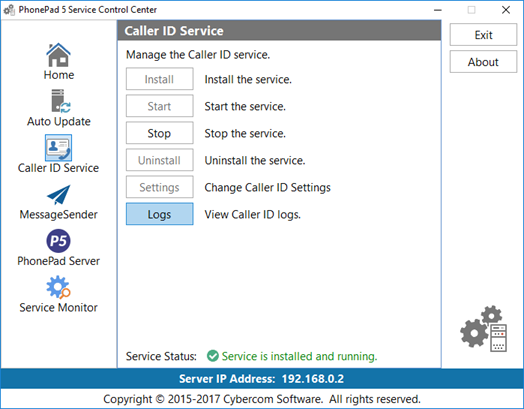The height and width of the screenshot is (409, 524).
Task: Click the app icon in title bar
Action: click(9, 10)
